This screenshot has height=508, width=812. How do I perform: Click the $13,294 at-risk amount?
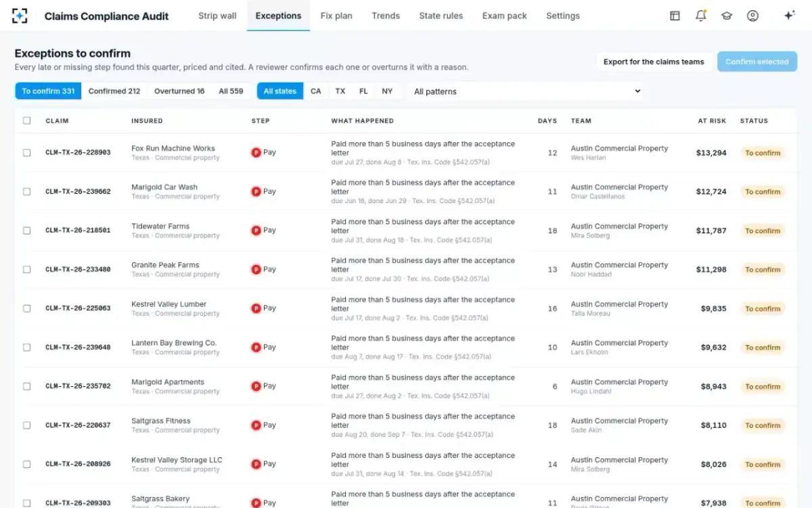(711, 153)
